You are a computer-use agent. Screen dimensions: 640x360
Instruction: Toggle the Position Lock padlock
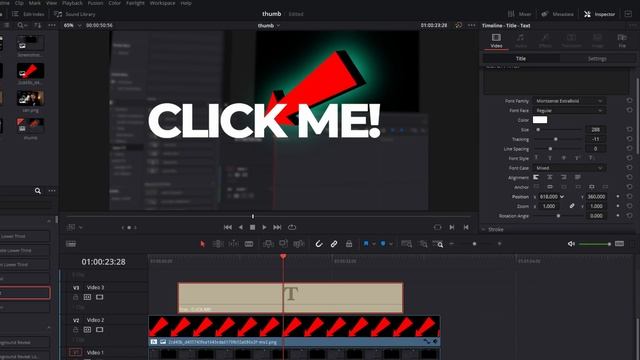click(349, 244)
